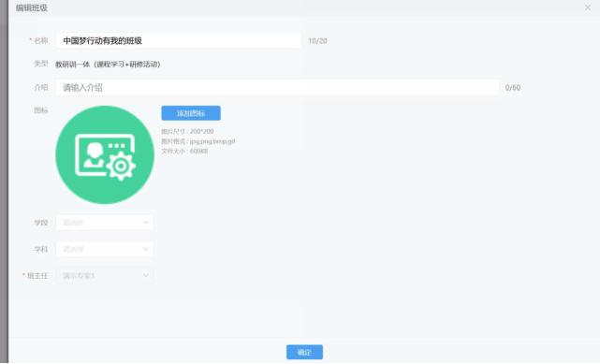Click the 0/60 character counter
The image size is (600, 364).
click(x=513, y=88)
